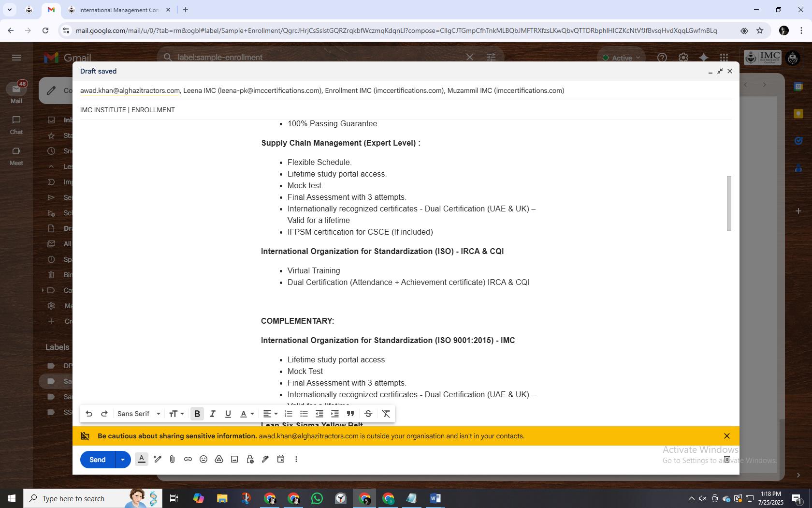Open Active status dropdown
812x508 pixels.
tap(621, 58)
